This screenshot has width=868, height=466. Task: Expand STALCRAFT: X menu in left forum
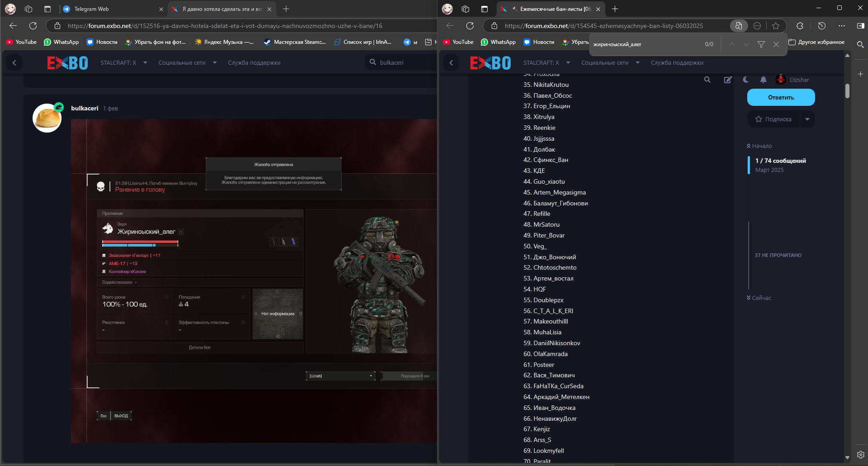click(123, 63)
